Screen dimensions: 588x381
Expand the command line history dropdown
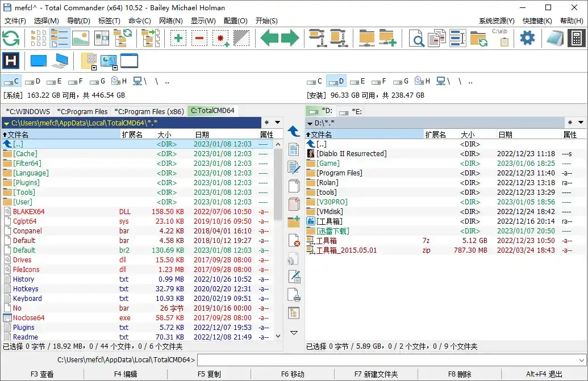pos(582,360)
